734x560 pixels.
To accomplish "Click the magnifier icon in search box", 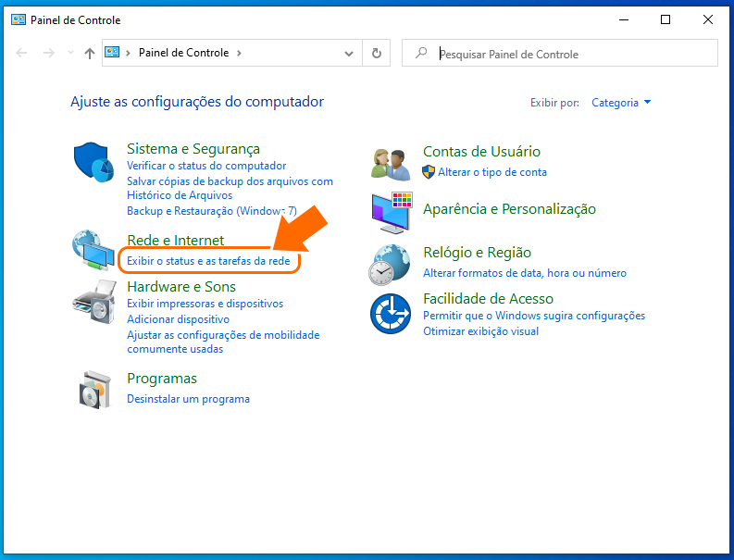I will 421,53.
